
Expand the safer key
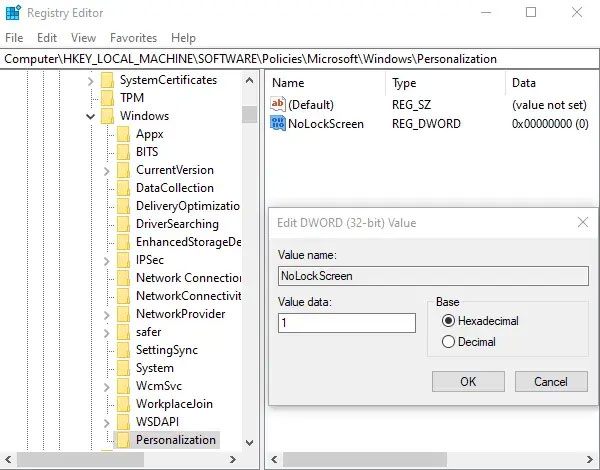point(107,333)
